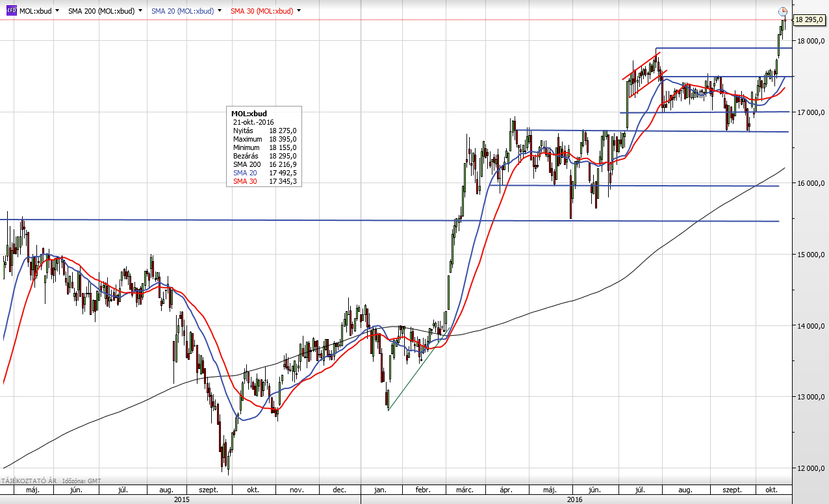Click the nov. month label on time axis
829x504 pixels.
[296, 490]
